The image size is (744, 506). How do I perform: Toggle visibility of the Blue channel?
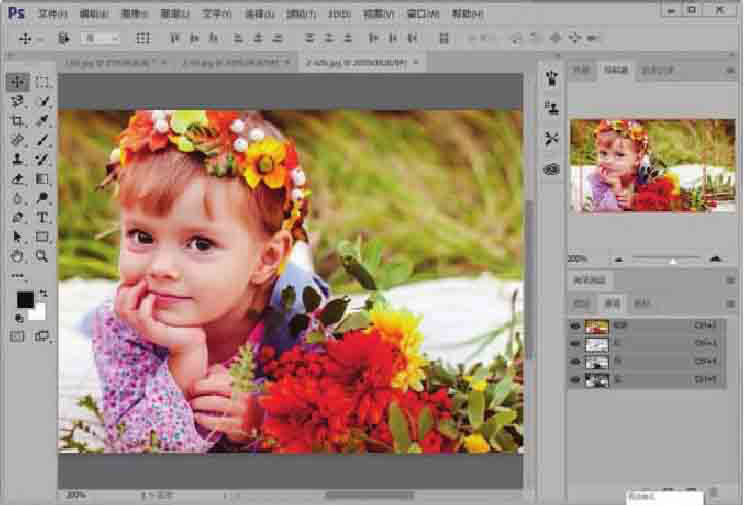coord(575,380)
